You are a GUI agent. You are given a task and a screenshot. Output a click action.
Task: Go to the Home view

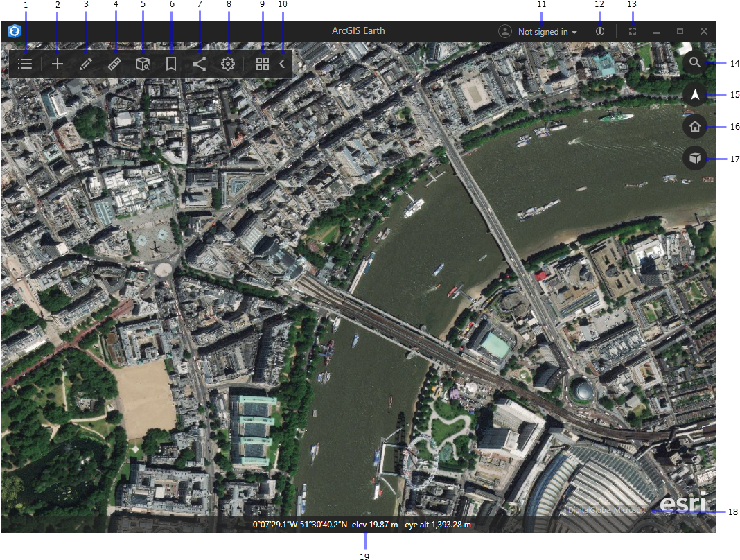pos(695,126)
